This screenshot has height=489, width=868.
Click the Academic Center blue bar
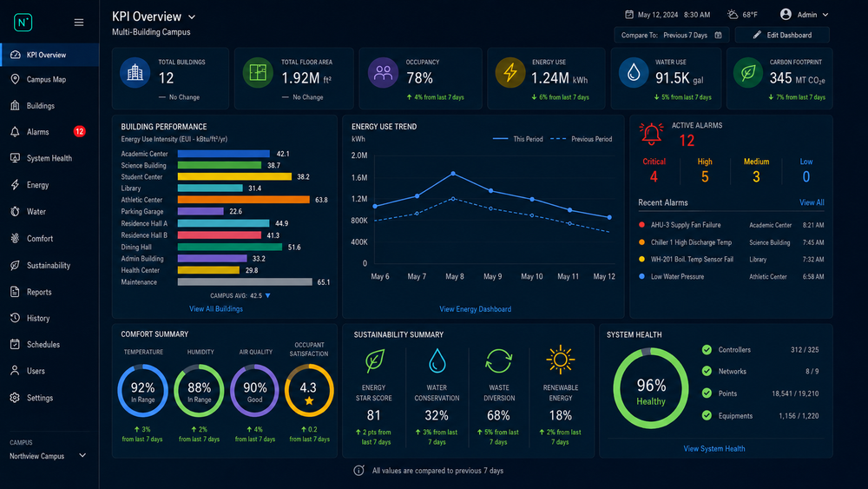[224, 154]
